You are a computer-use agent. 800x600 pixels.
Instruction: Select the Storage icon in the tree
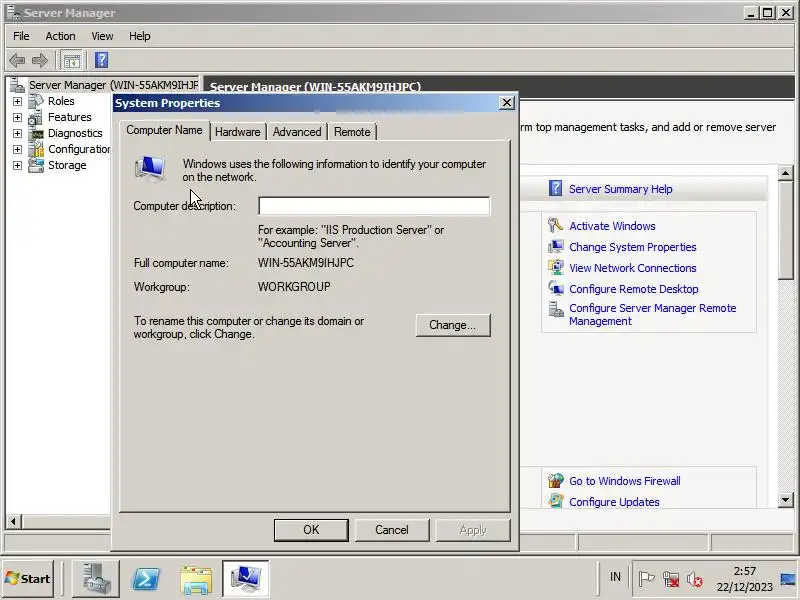(36, 165)
